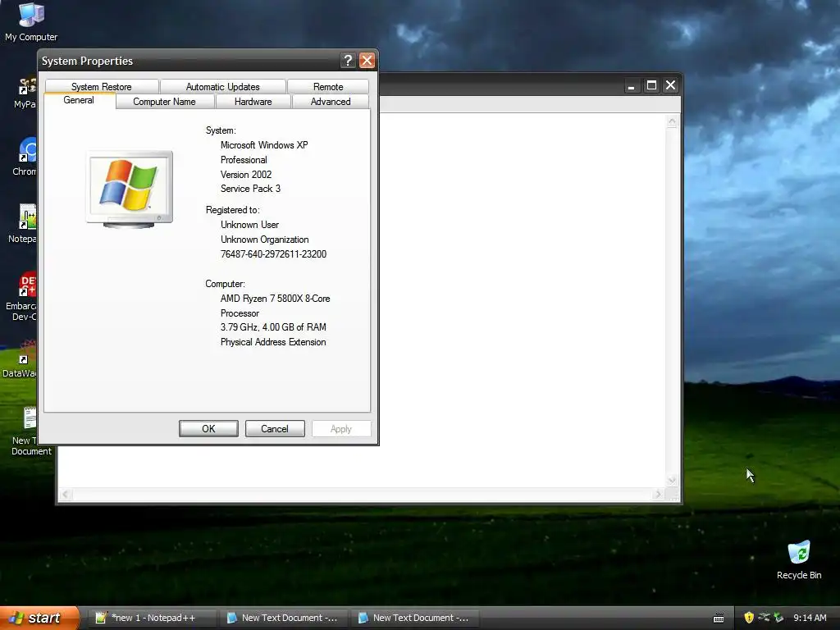Open the Start menu
This screenshot has width=840, height=630.
pyautogui.click(x=39, y=618)
